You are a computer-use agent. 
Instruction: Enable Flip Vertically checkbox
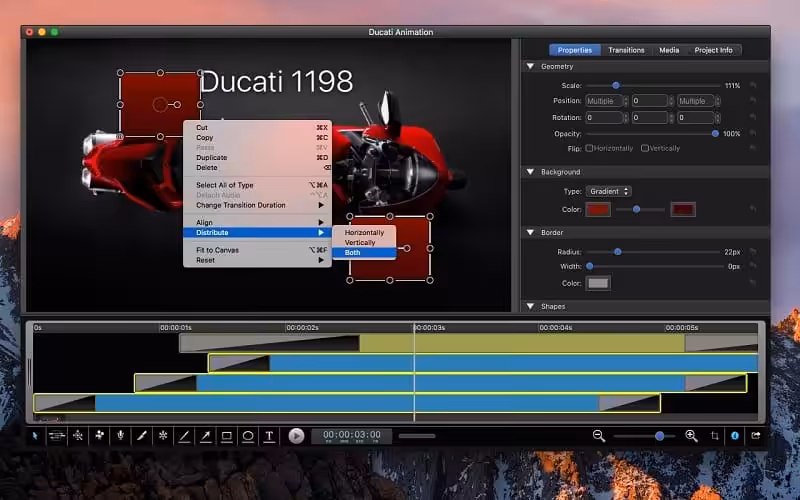coord(645,148)
